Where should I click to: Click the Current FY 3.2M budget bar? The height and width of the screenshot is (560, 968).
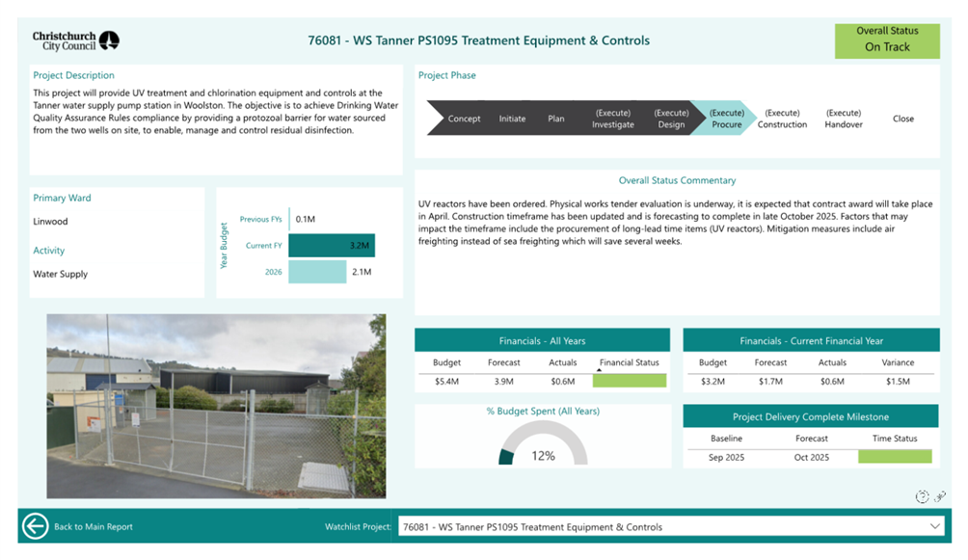332,245
